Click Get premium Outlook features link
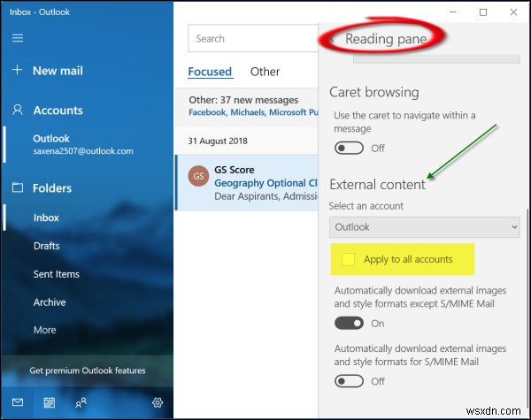This screenshot has height=420, width=531. (x=88, y=370)
